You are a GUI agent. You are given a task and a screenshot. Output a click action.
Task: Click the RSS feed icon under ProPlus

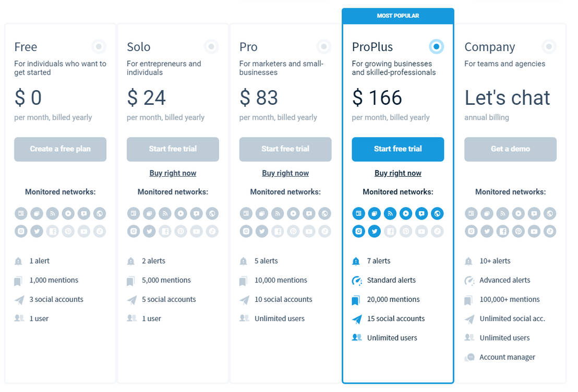(x=390, y=213)
